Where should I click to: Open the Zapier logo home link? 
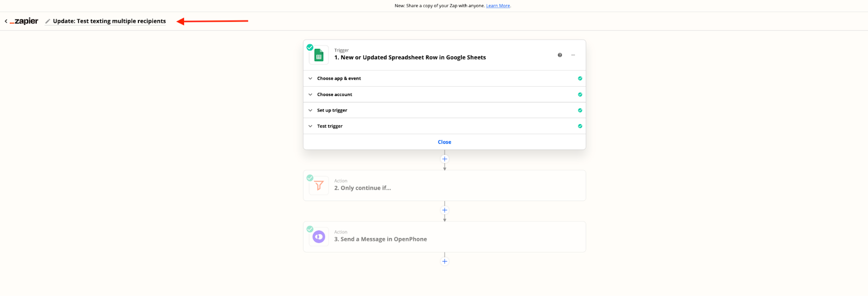coord(24,21)
